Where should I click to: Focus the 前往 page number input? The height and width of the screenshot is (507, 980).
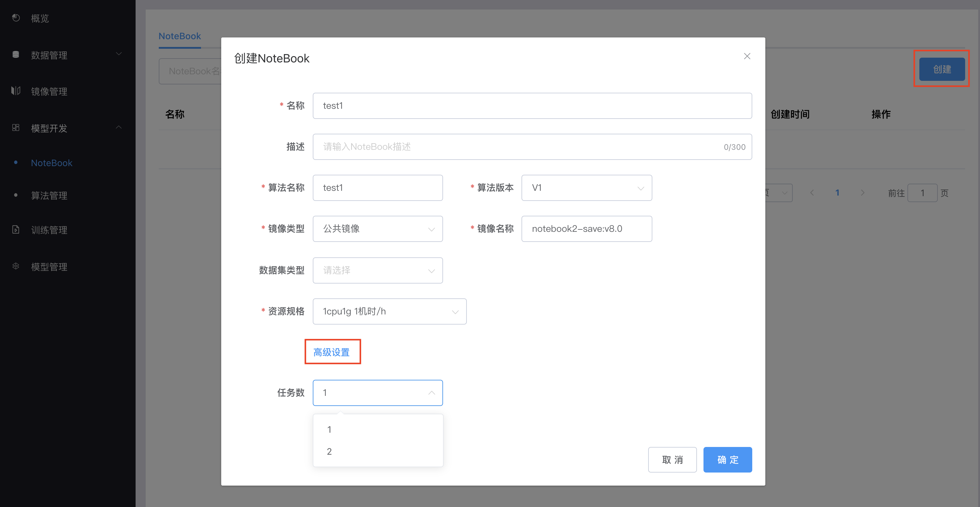point(922,193)
